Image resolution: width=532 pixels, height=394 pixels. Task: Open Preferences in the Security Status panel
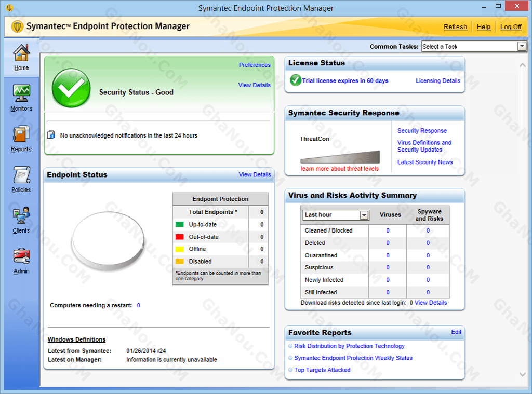255,65
